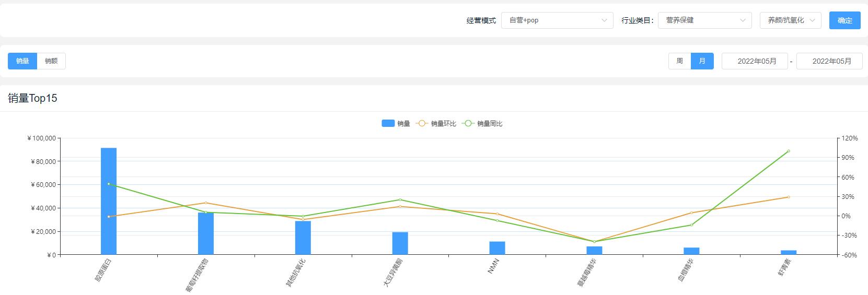Click the 血橙精华 axis label
Image resolution: width=868 pixels, height=295 pixels.
[686, 270]
